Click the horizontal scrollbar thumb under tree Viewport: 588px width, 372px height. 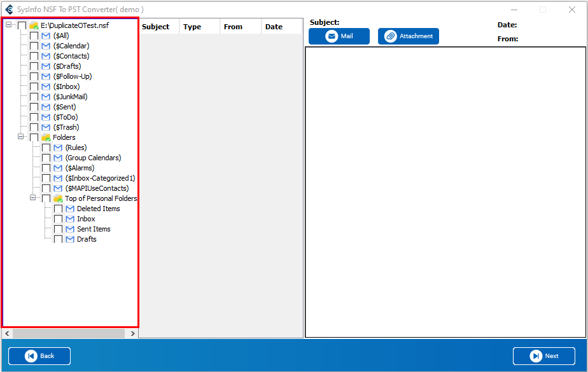tap(69, 333)
